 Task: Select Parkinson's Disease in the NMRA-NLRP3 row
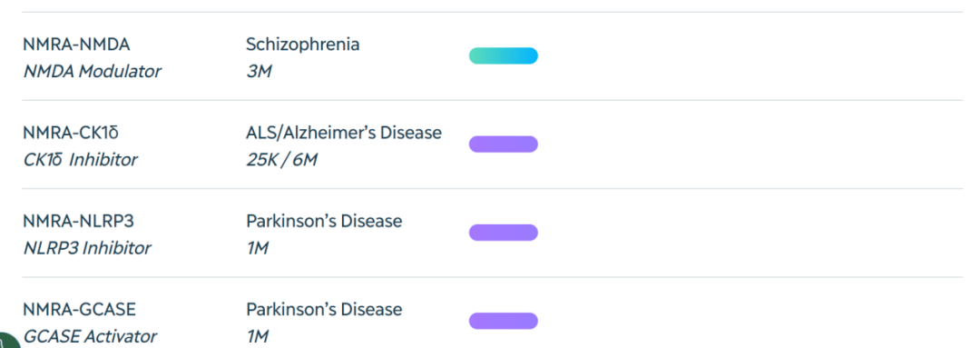click(x=324, y=221)
